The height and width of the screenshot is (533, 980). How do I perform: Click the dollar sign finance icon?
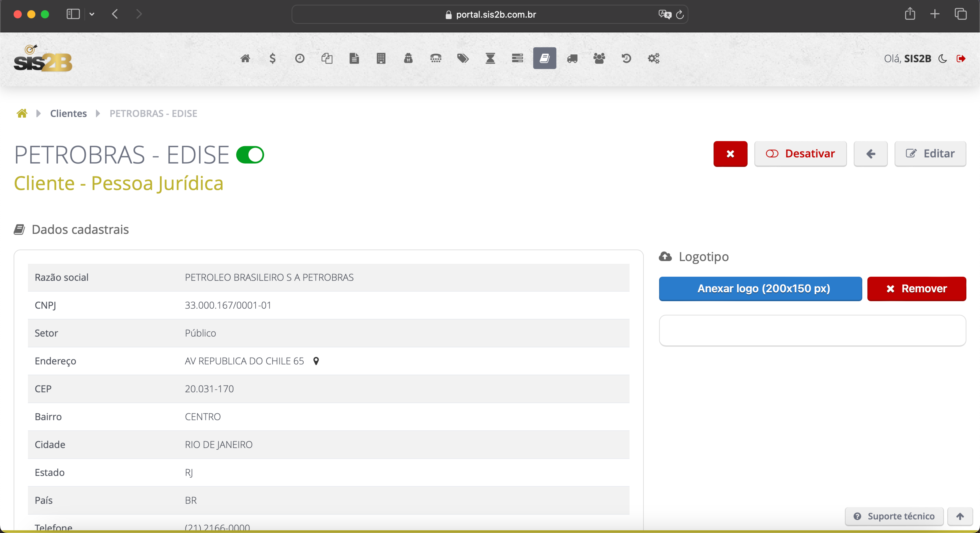coord(272,58)
